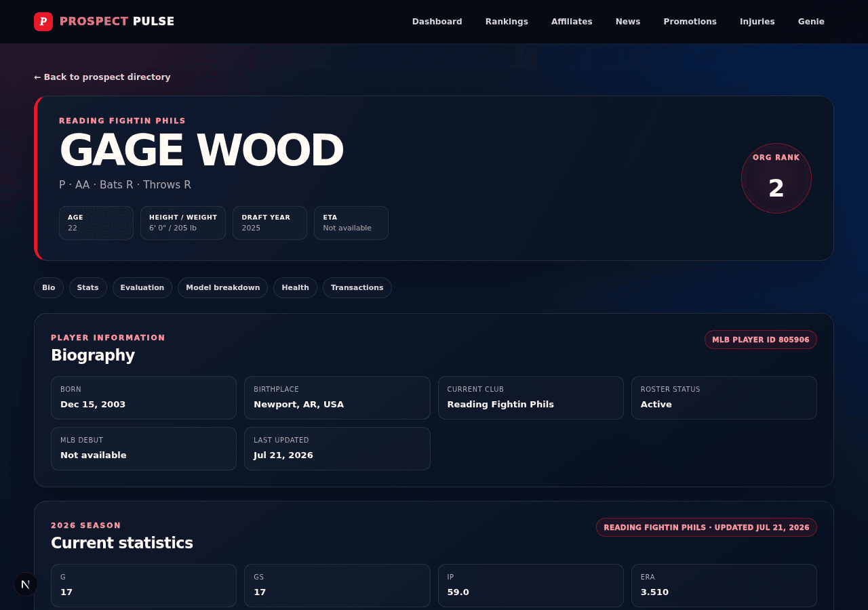The height and width of the screenshot is (610, 868).
Task: Click the DRAFT YEAR 2025 chip
Action: (270, 223)
